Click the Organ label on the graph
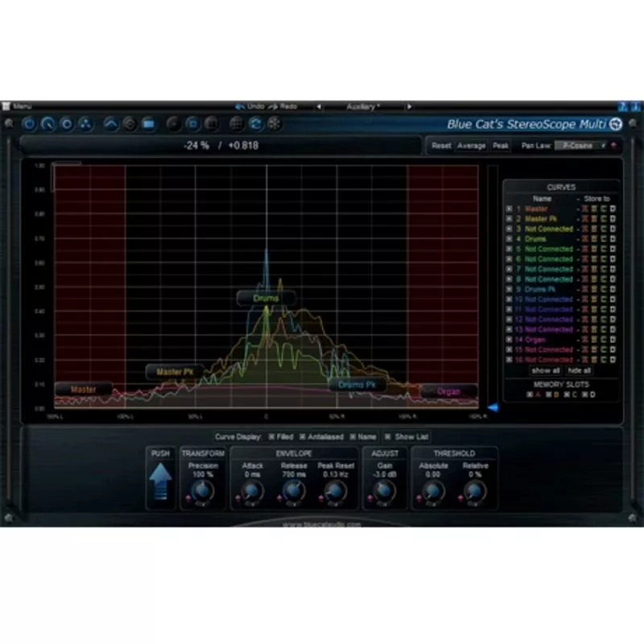 (448, 391)
